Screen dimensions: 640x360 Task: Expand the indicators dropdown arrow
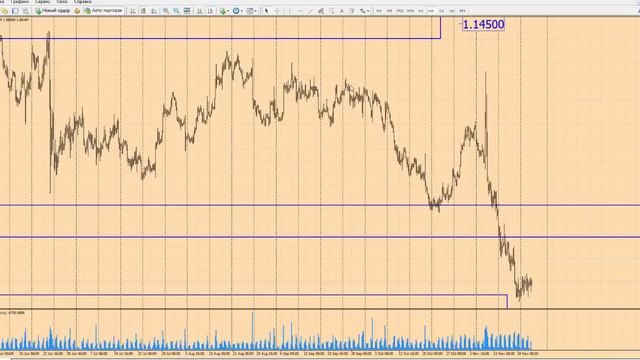[x=228, y=11]
